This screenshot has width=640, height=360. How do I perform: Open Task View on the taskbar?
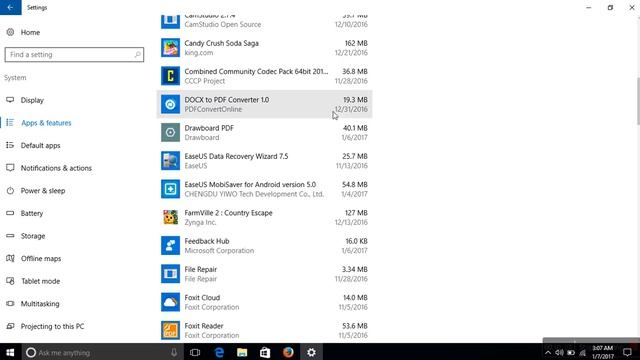coord(195,352)
